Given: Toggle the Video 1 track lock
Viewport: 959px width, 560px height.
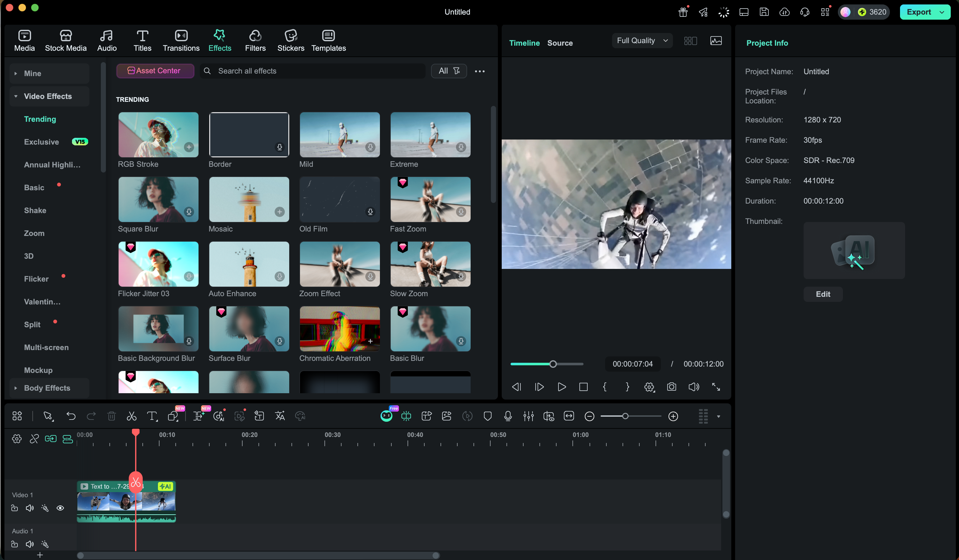Looking at the screenshot, I should click(15, 508).
